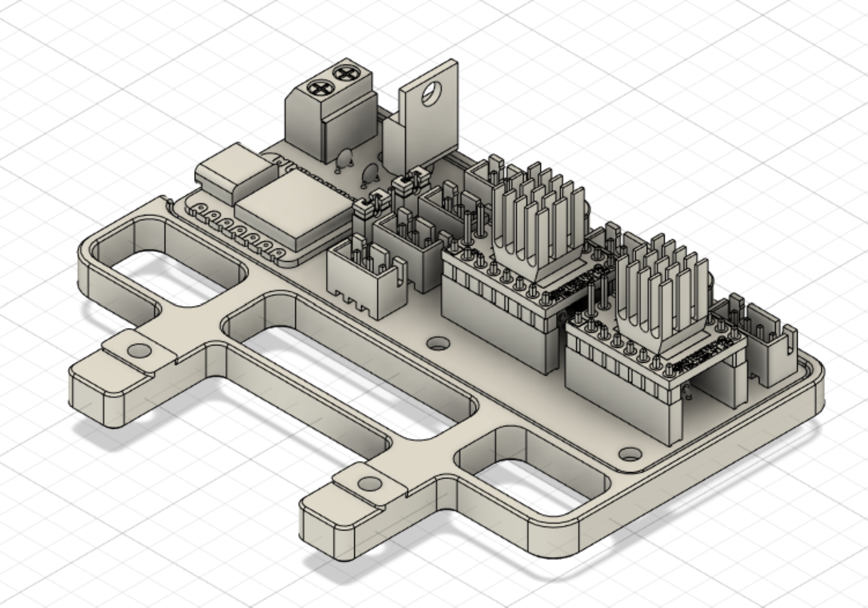Select the board mounting hole near the right corner
Viewport: 868px width, 608px height.
coord(629,454)
